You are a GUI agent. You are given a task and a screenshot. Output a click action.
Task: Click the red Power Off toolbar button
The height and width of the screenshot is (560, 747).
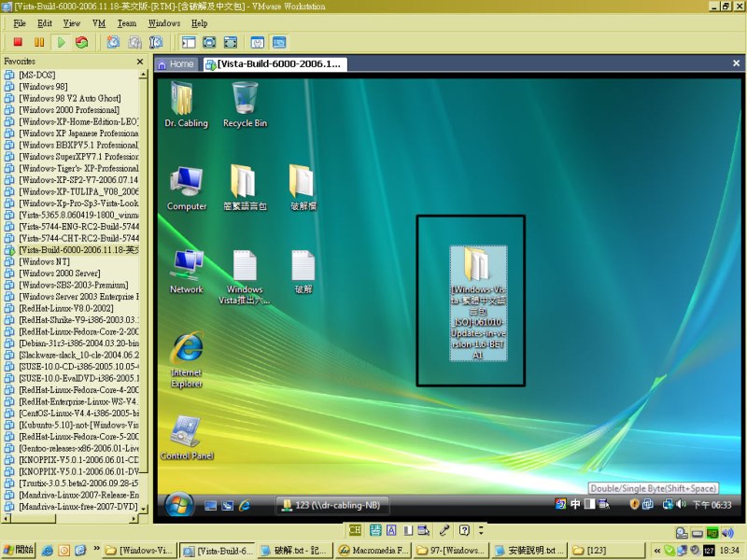tap(18, 42)
